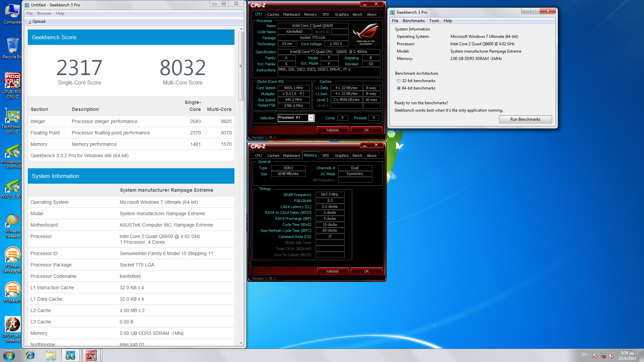Image resolution: width=644 pixels, height=362 pixels.
Task: Click the EN language indicator in taskbar
Action: [584, 355]
